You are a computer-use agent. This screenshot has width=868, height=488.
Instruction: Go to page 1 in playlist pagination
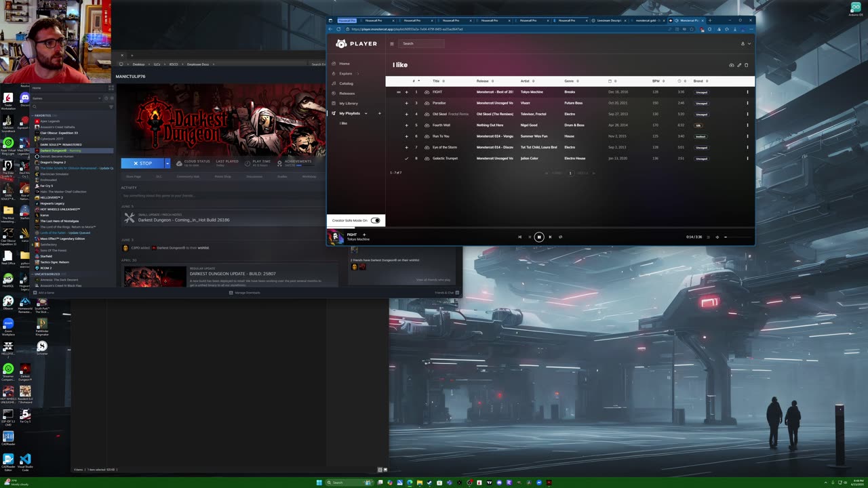570,173
